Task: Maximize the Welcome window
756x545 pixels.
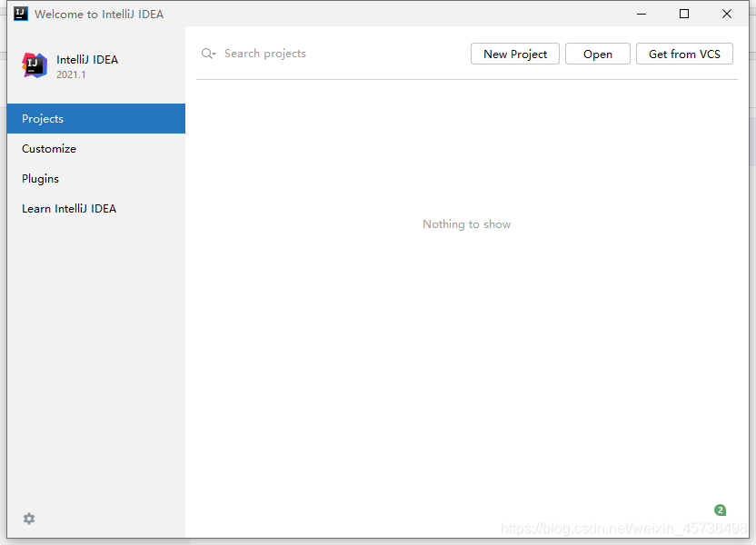Action: coord(683,14)
